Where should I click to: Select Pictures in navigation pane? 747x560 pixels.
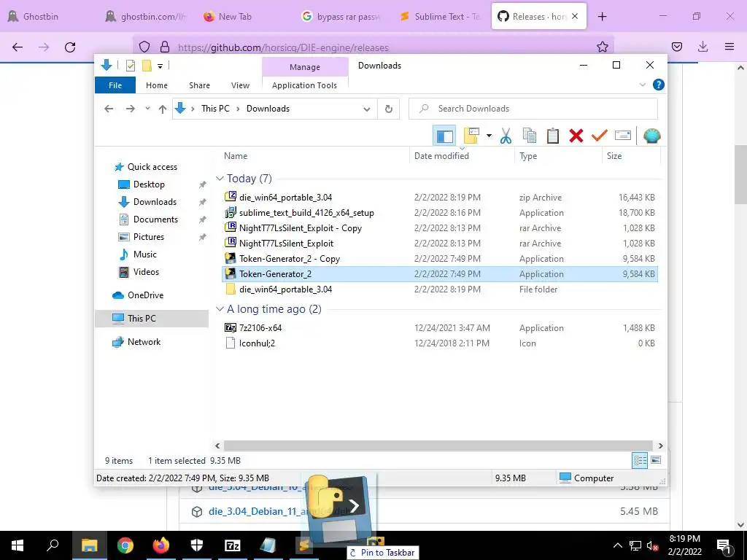click(148, 237)
